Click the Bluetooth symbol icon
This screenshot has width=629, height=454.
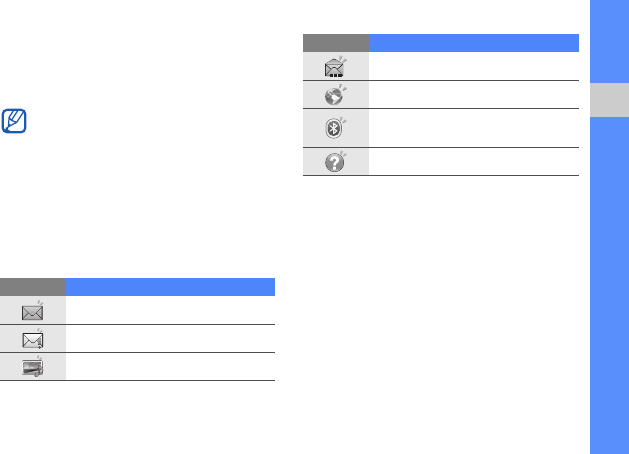pyautogui.click(x=336, y=128)
